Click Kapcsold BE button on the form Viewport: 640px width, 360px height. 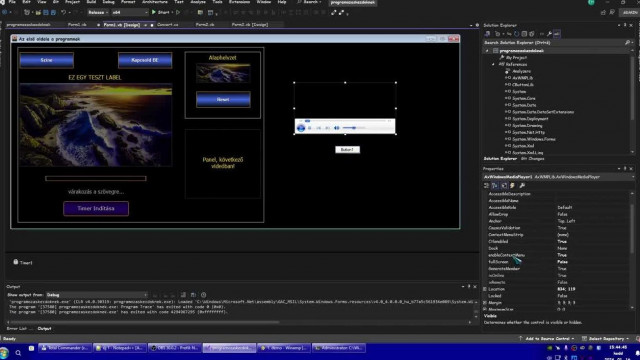(145, 60)
